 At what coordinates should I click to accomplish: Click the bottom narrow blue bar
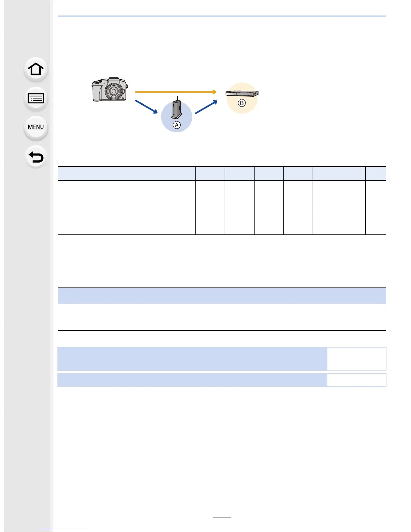(x=192, y=380)
